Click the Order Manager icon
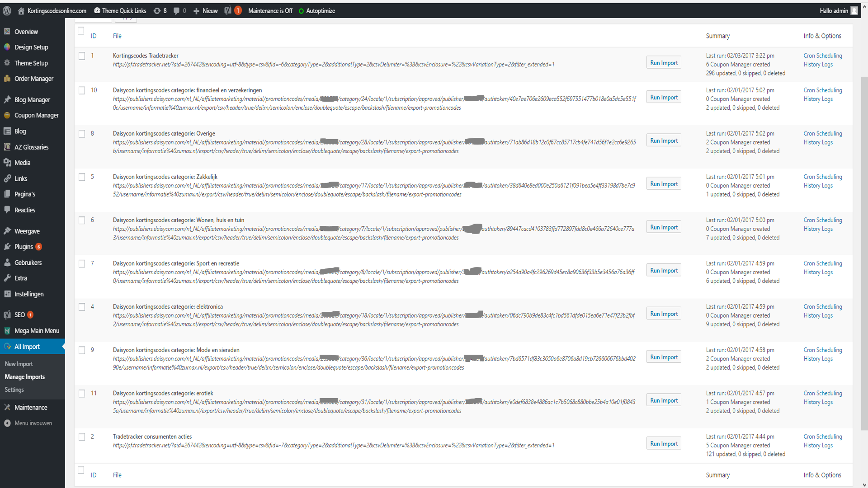Viewport: 868px width, 488px height. [x=7, y=79]
